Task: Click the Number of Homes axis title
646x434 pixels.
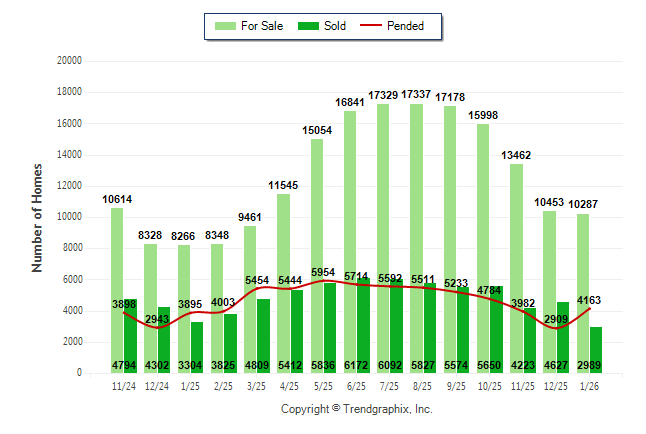Action: click(37, 217)
